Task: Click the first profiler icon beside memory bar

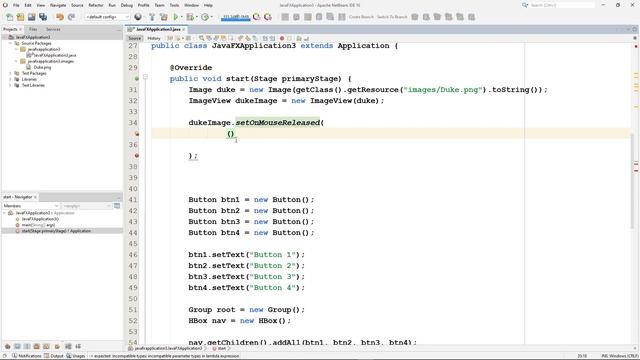Action: 256,17
